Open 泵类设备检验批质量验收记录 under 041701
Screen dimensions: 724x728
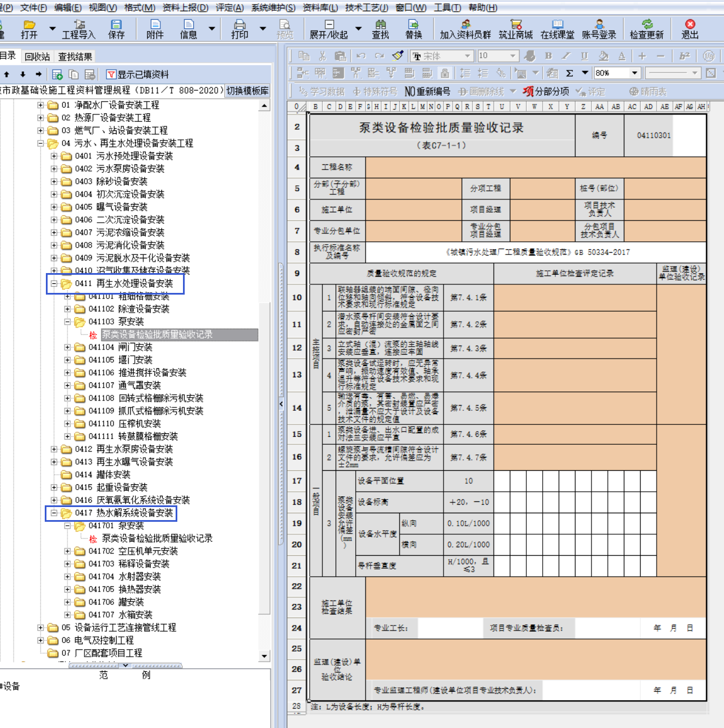(x=157, y=538)
